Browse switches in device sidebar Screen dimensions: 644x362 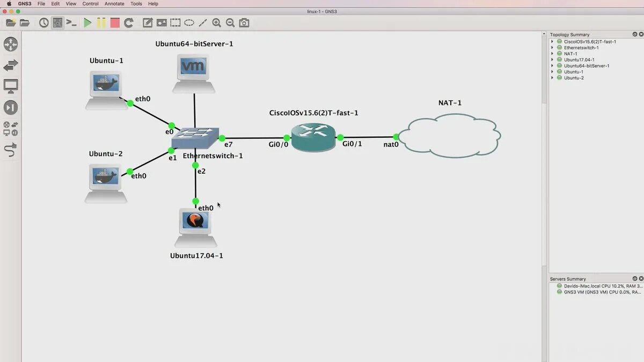click(x=11, y=65)
